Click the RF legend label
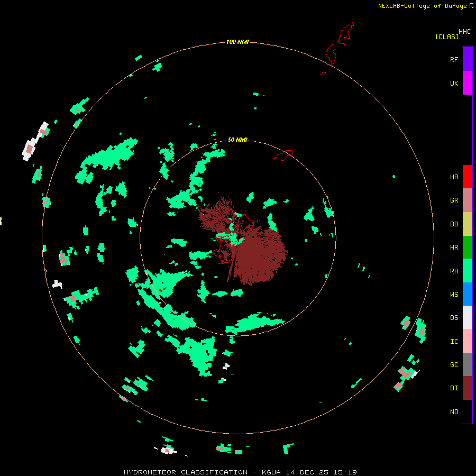476x476 pixels. [x=454, y=59]
